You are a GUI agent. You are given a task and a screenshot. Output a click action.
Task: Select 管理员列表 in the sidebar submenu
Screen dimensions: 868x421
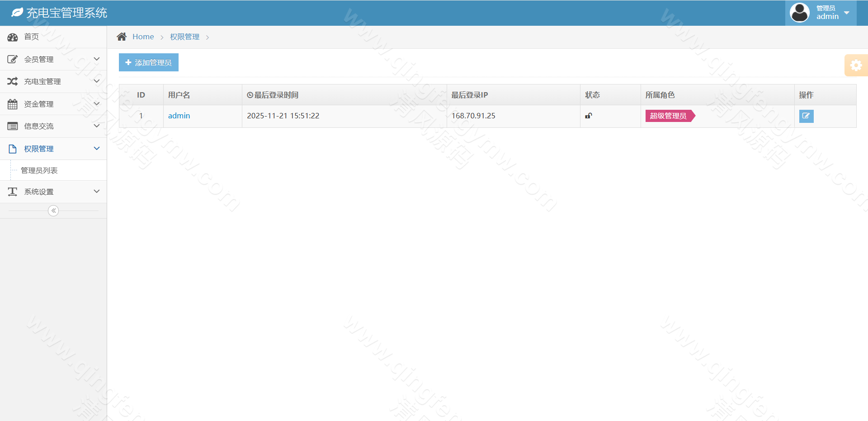(39, 170)
